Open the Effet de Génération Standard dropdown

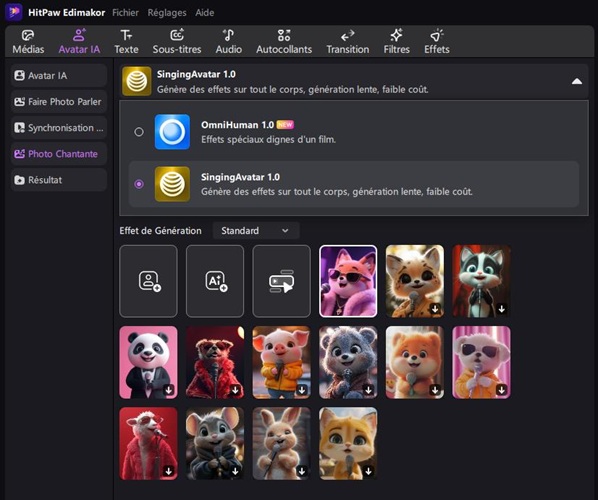coord(256,231)
